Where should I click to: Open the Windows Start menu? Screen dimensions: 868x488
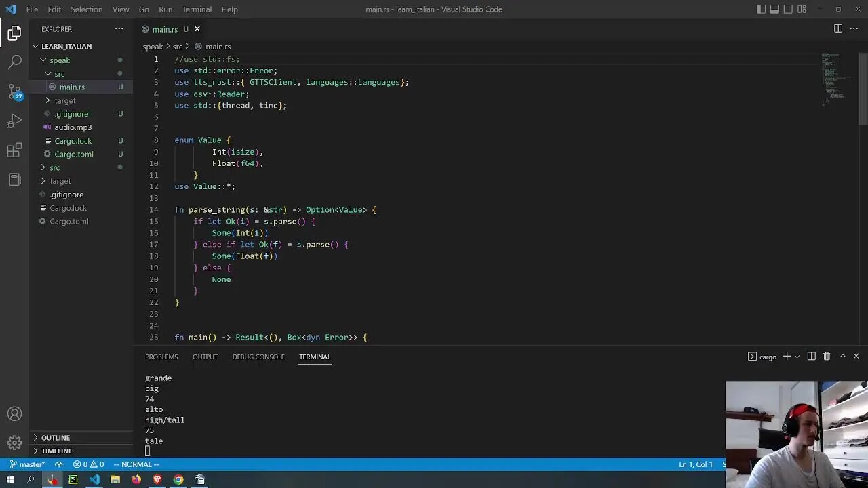click(x=9, y=479)
